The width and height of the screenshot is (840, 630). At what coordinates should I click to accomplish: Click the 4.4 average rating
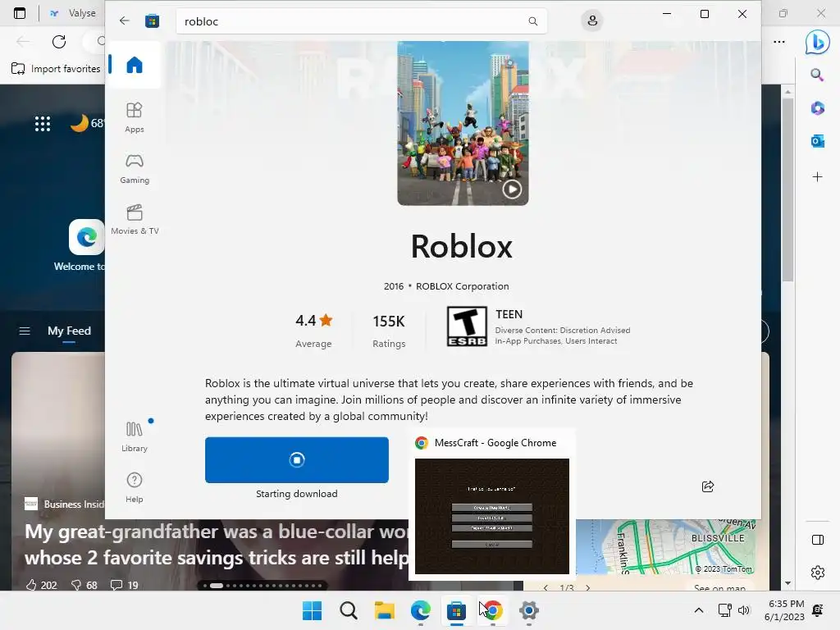pos(314,321)
